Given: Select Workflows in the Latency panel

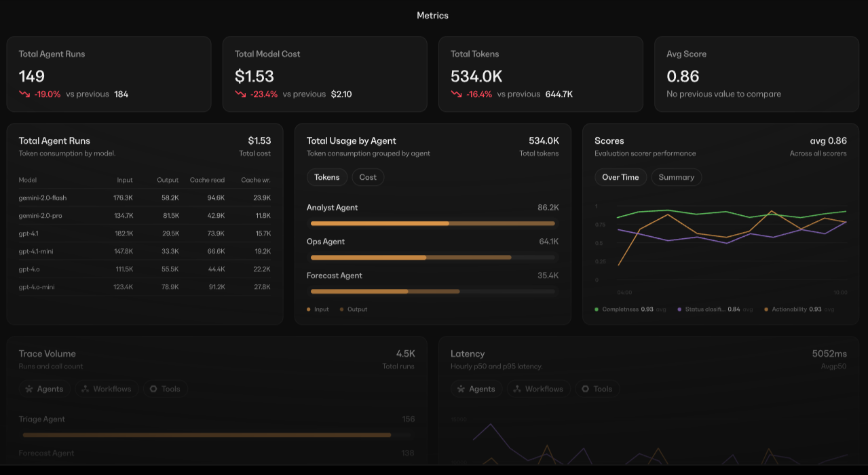Looking at the screenshot, I should click(539, 389).
